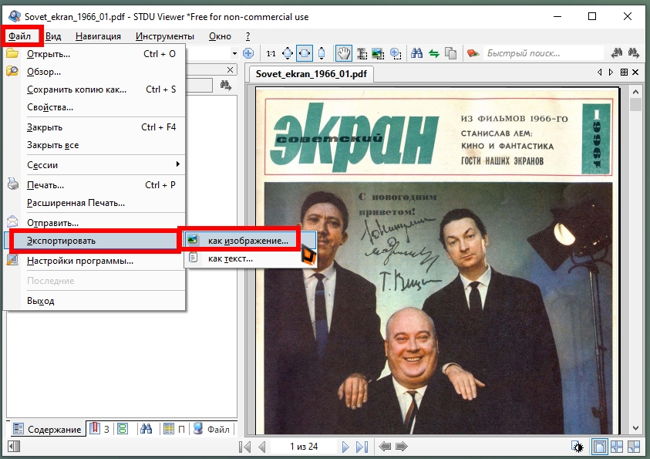Image resolution: width=650 pixels, height=459 pixels.
Task: Click the copy pages icon
Action: pos(451,53)
